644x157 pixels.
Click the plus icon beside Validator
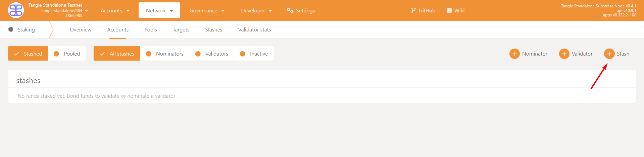(x=564, y=54)
